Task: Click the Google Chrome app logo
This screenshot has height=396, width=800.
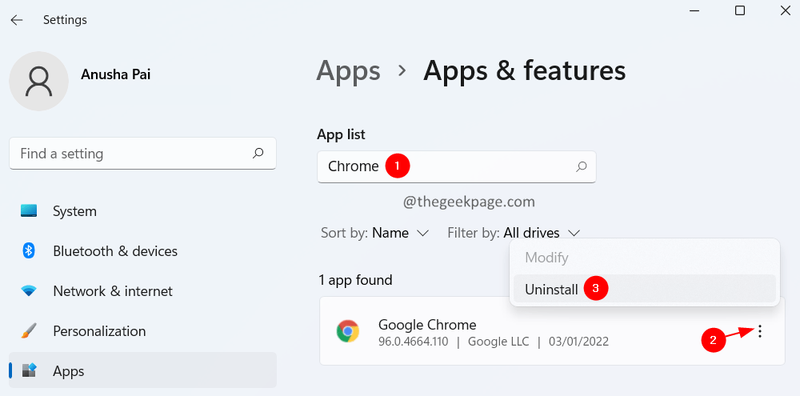Action: (x=348, y=331)
